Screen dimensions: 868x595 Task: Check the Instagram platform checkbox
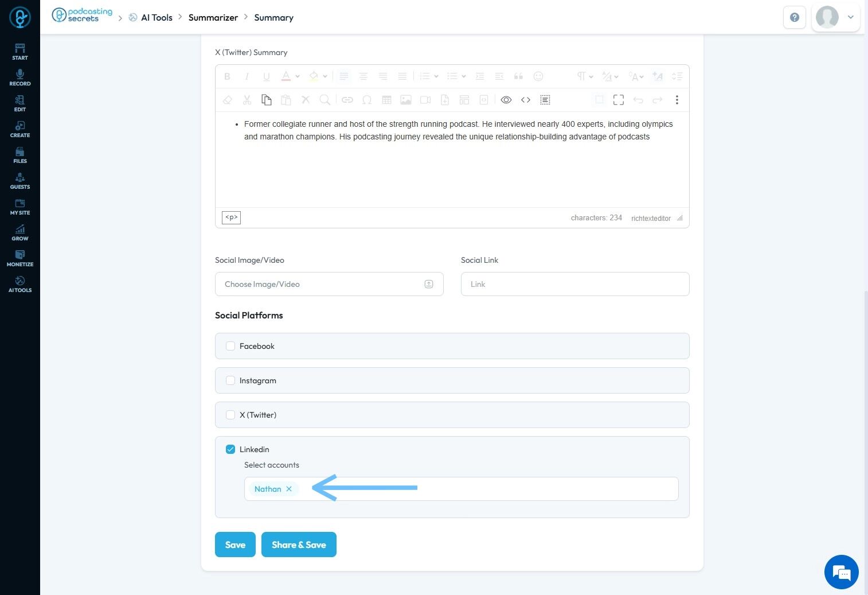230,380
